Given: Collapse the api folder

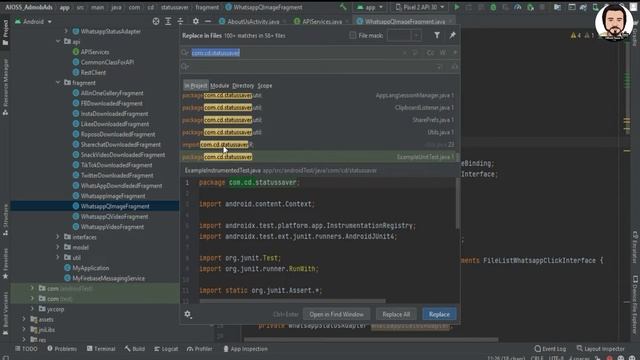Looking at the screenshot, I should [x=58, y=42].
